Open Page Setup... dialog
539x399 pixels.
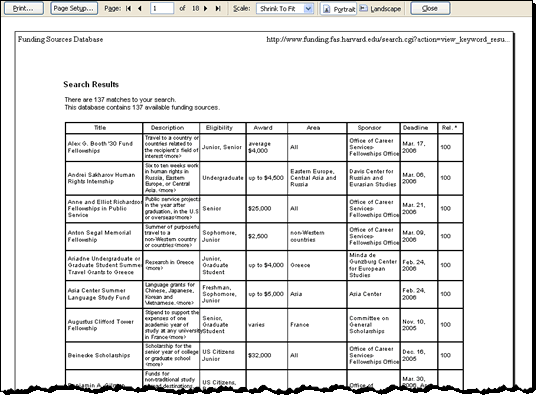tap(74, 9)
